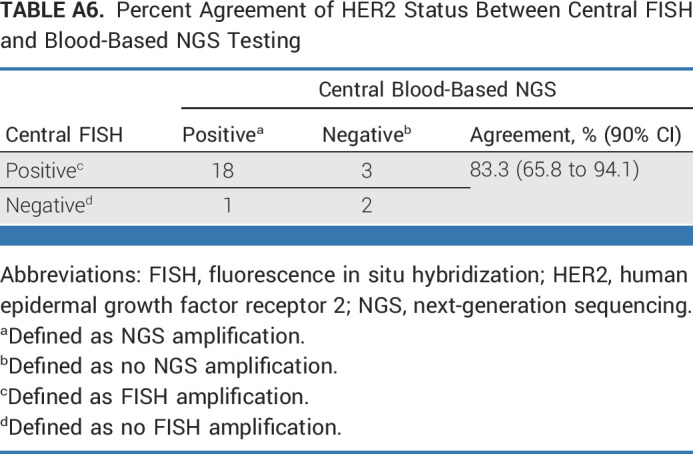Select the "Negative" NGS column header
The image size is (693, 454).
coord(364,135)
